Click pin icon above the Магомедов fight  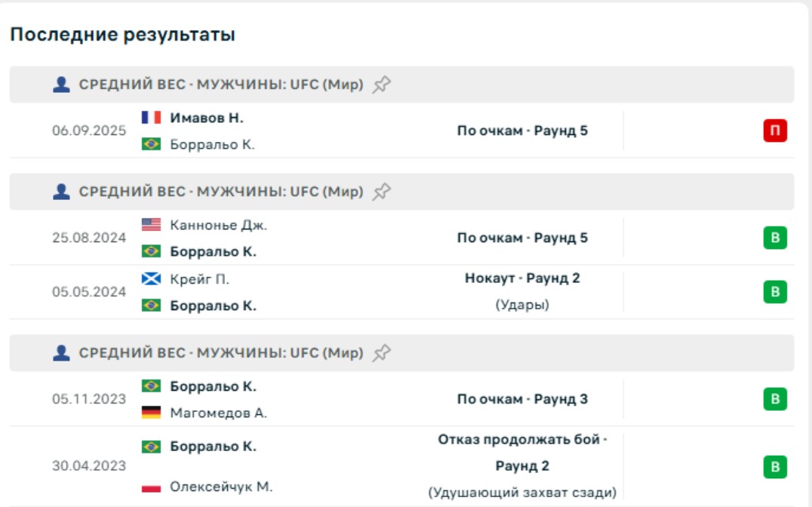(x=382, y=353)
